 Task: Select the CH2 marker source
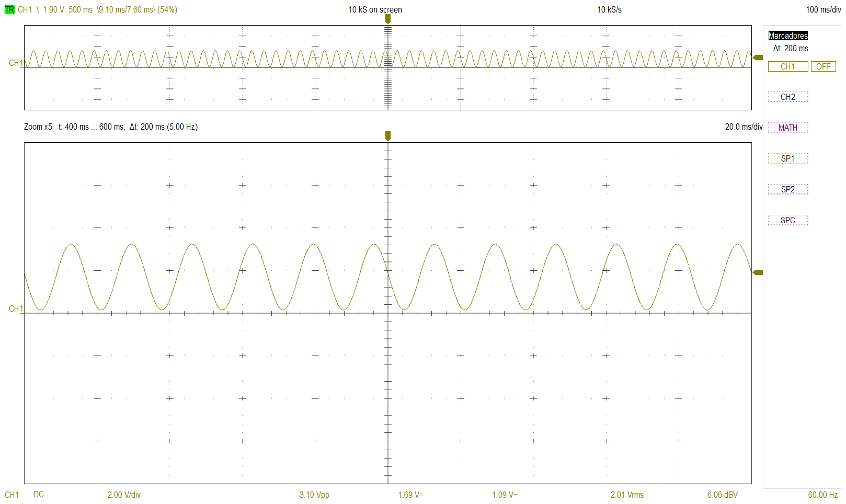787,97
